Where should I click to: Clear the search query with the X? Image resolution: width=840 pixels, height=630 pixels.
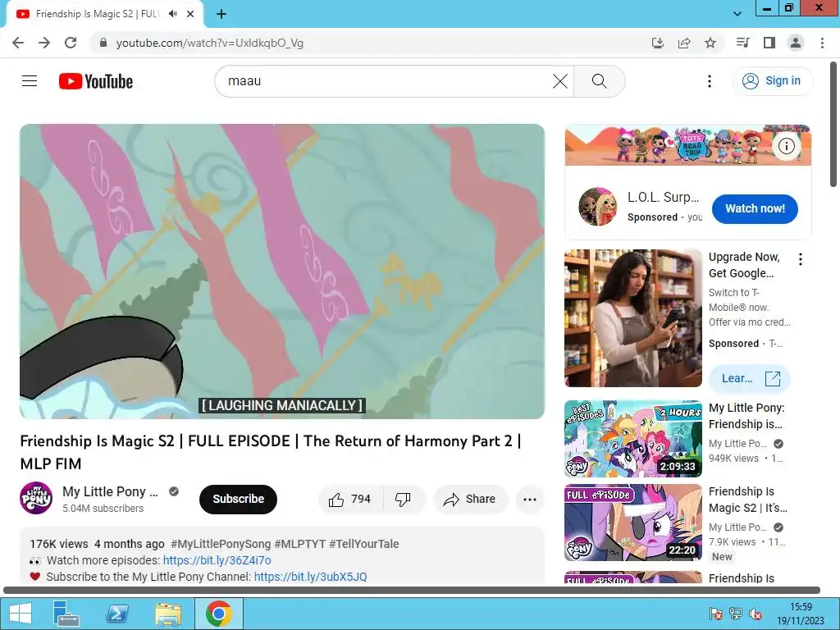click(559, 81)
